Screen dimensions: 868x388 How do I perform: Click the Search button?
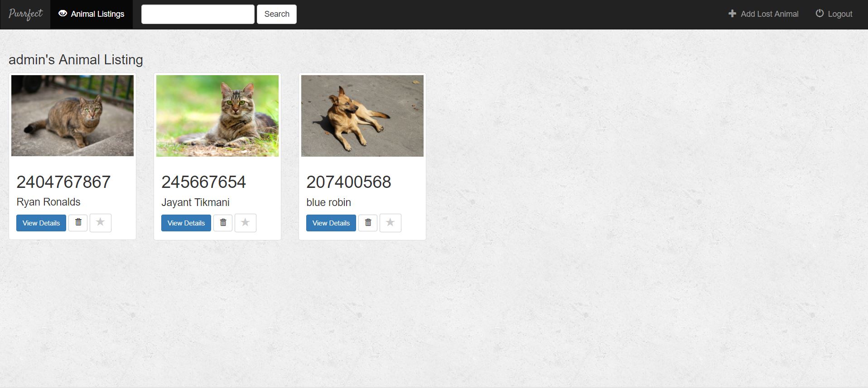277,14
